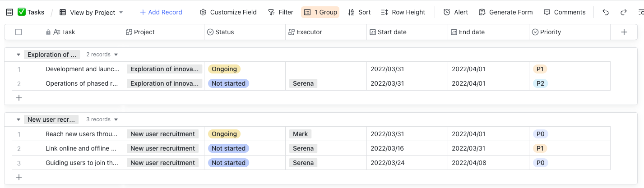Click Generate Form button
Screen dimensions: 644x188
(505, 12)
